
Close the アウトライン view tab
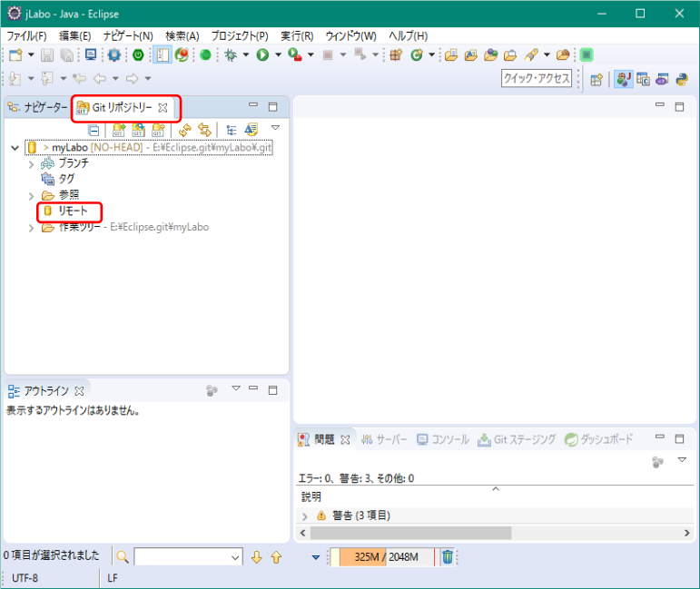click(80, 391)
